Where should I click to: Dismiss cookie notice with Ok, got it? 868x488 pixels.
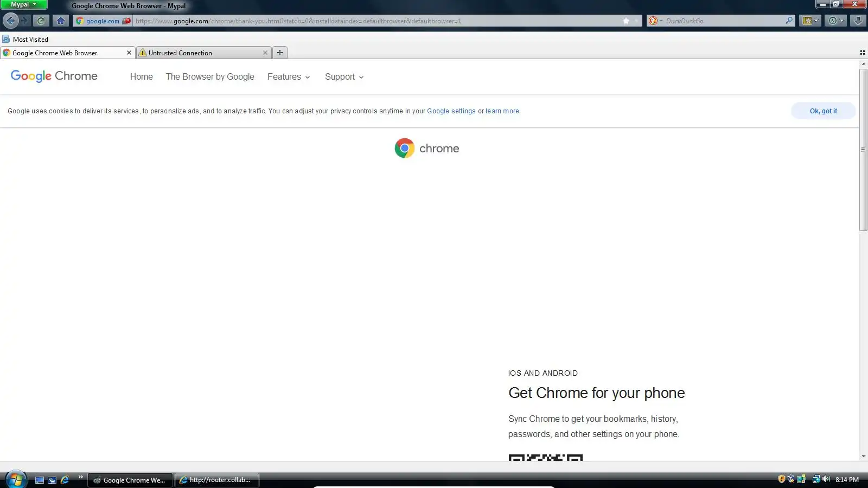[x=823, y=111]
